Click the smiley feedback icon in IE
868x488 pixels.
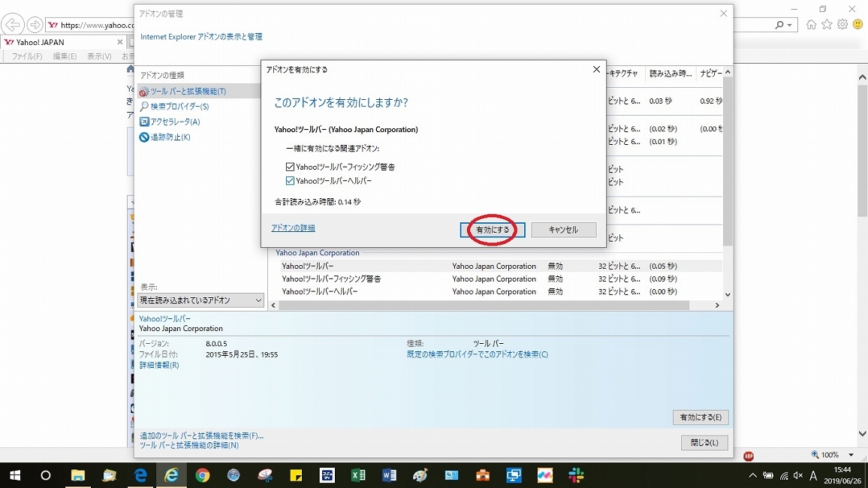tap(858, 24)
